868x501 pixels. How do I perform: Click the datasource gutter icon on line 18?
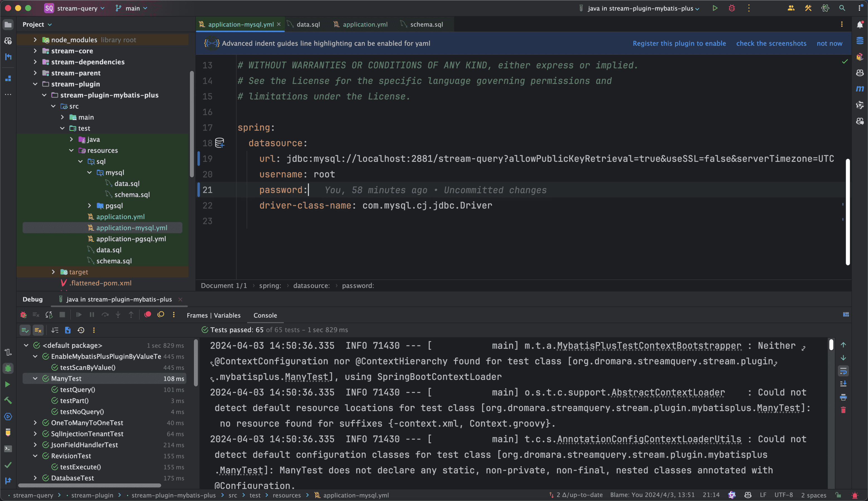219,143
